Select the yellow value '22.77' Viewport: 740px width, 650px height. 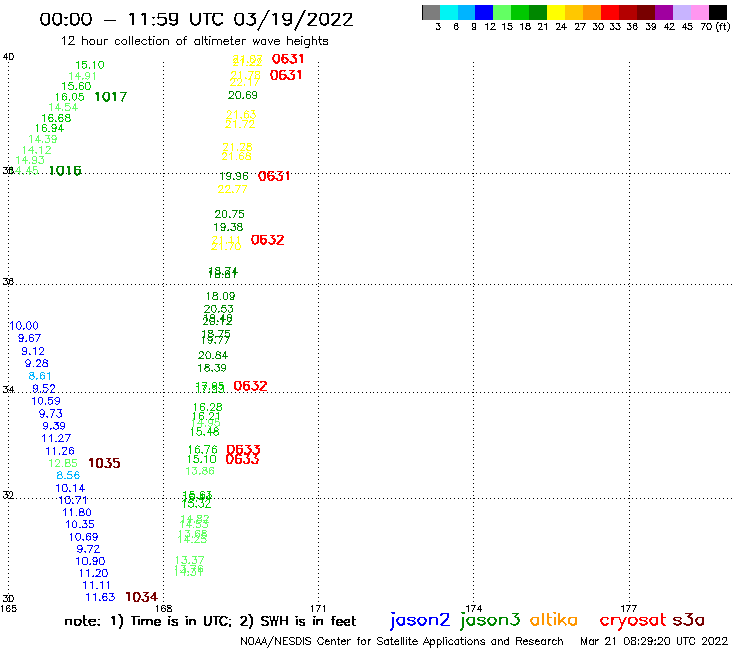pos(232,189)
